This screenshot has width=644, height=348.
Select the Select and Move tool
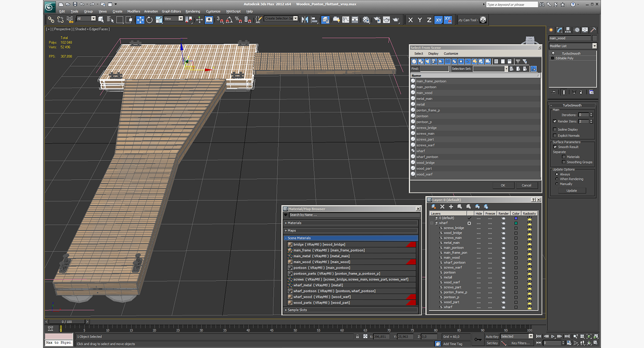point(140,20)
